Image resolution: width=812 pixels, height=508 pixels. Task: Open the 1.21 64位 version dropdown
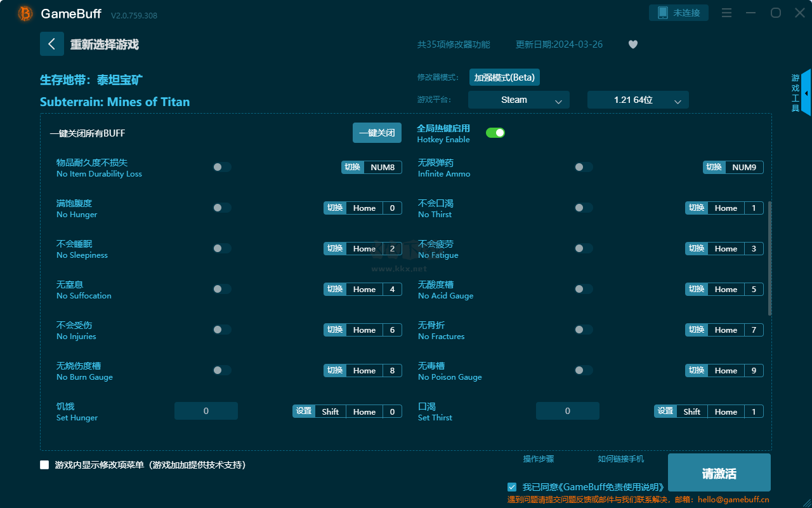click(x=638, y=100)
